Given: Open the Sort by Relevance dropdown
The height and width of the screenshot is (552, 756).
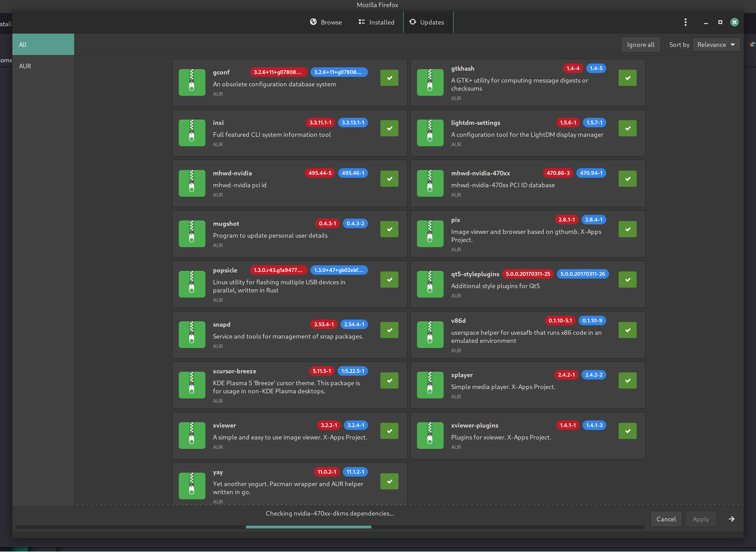Looking at the screenshot, I should [716, 44].
